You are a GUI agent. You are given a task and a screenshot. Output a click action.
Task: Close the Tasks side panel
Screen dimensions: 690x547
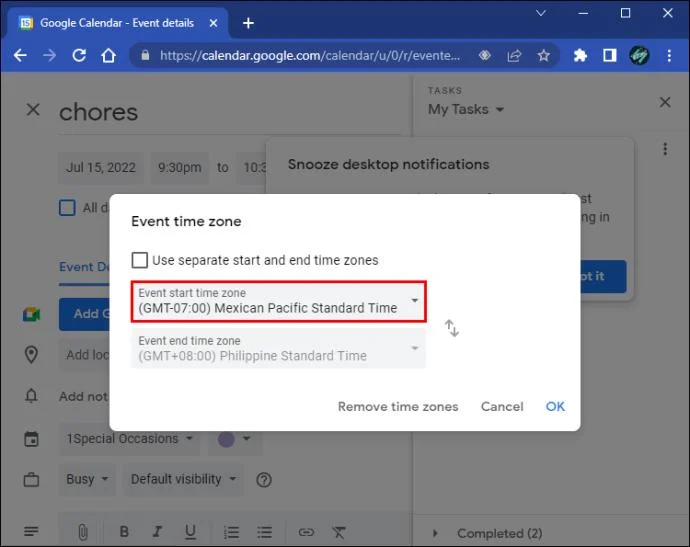coord(665,102)
